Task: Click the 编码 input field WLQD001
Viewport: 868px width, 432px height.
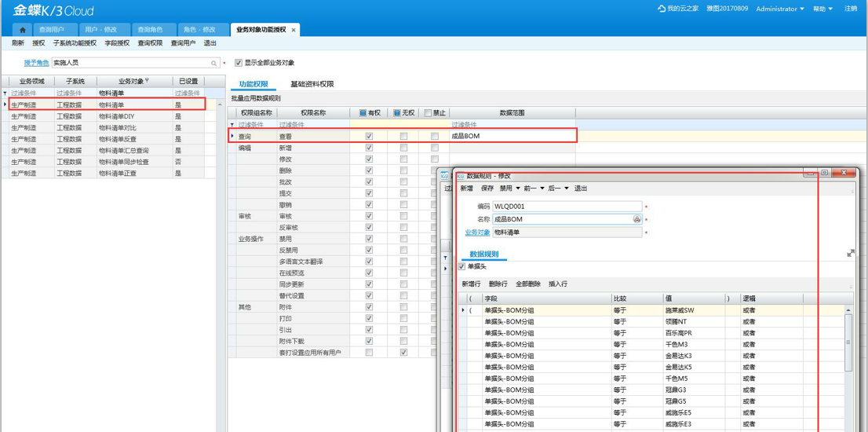Action: (x=567, y=207)
